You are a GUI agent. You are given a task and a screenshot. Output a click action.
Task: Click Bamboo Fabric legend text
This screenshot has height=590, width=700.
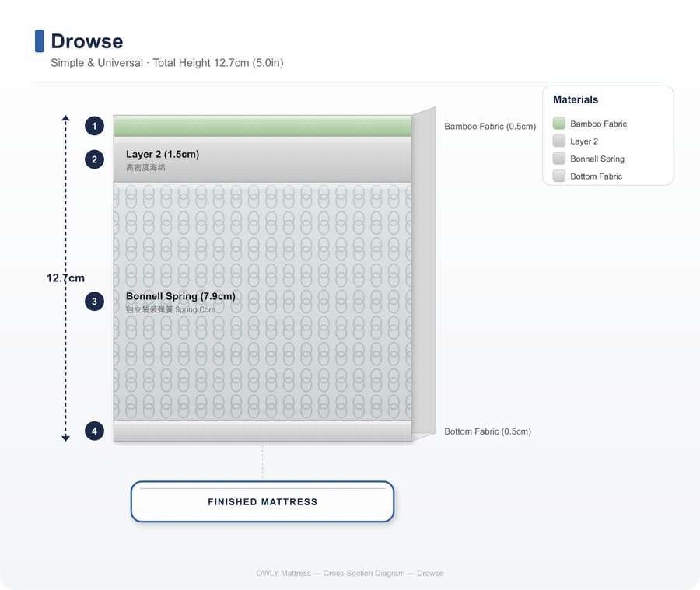pyautogui.click(x=598, y=124)
